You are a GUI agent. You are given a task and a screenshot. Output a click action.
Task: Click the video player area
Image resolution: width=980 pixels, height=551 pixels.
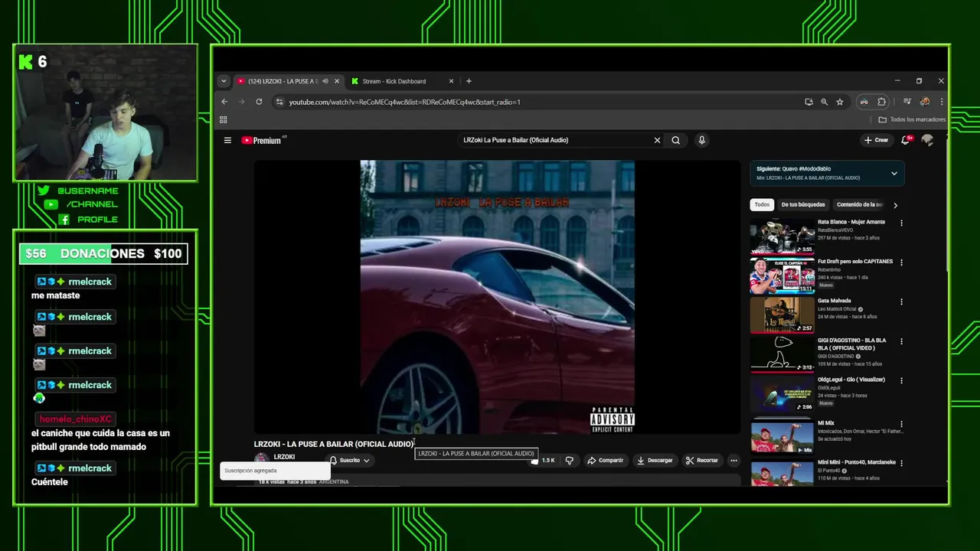point(497,297)
